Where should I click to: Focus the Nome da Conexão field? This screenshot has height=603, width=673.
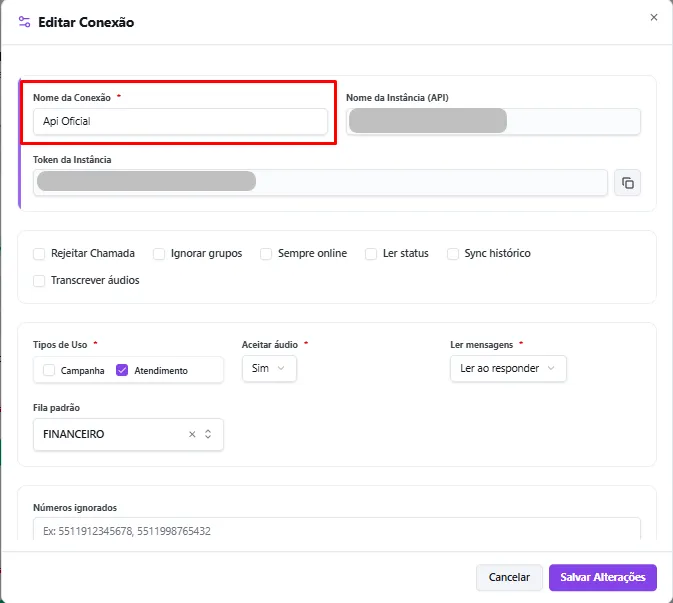click(180, 121)
